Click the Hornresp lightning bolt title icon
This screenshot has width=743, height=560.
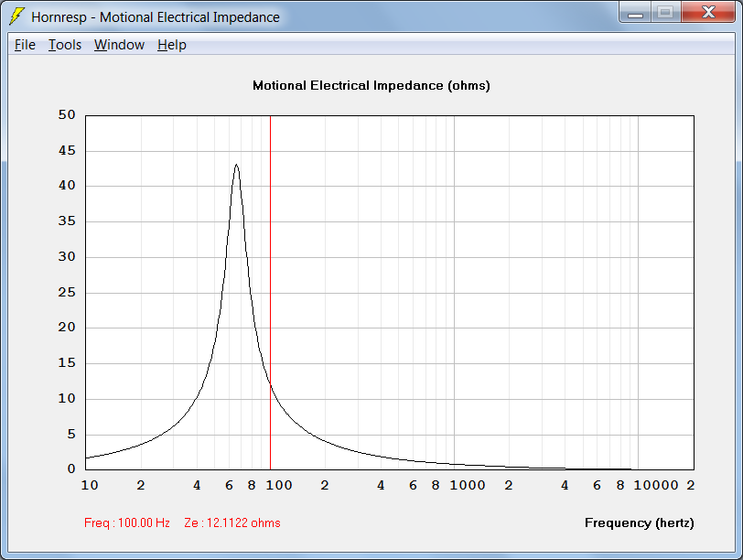click(17, 16)
